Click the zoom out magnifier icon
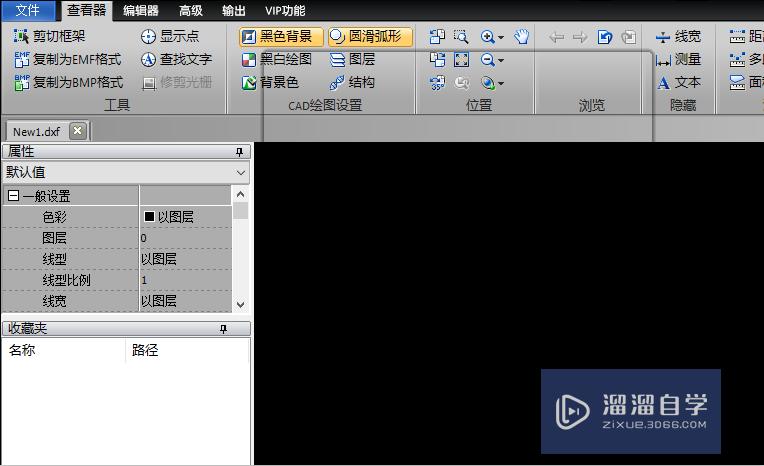Viewport: 764px width, 466px height. tap(488, 59)
